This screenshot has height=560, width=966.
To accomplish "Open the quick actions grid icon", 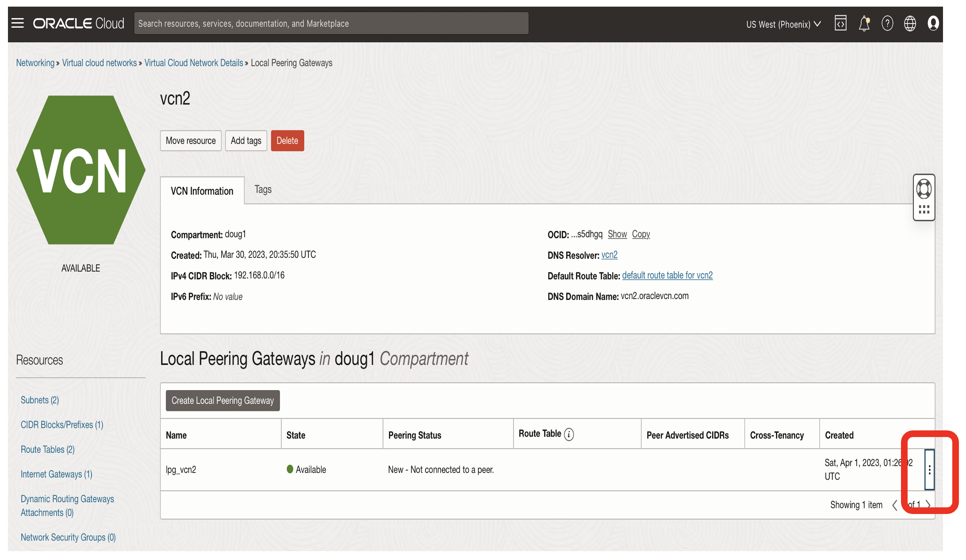I will (924, 209).
